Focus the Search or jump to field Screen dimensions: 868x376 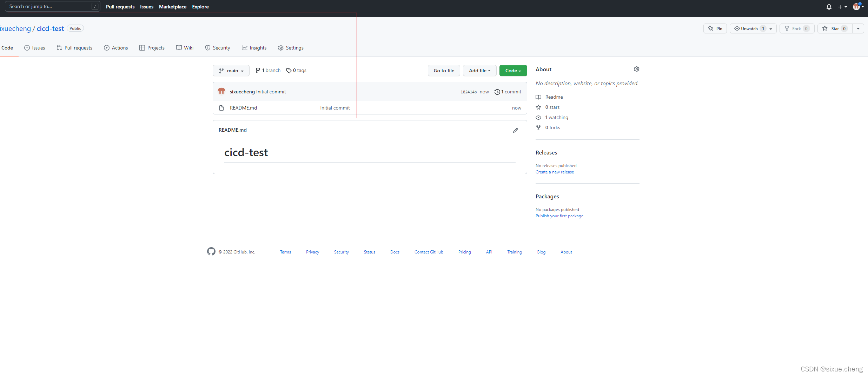point(52,6)
